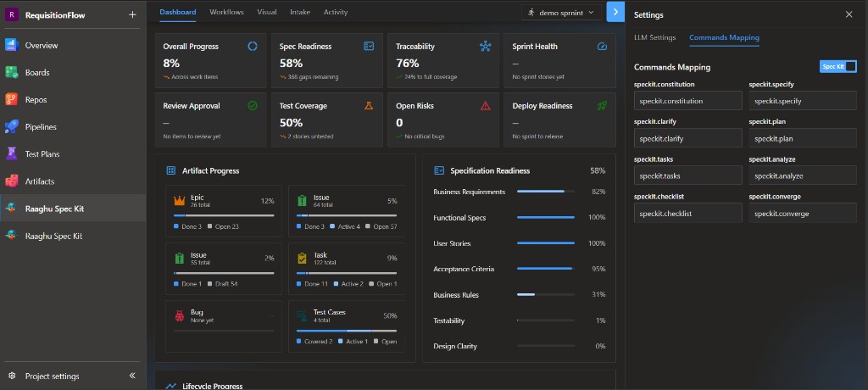Select the highlighted Raaghu Spec Kit item
This screenshot has width=868, height=390.
tap(73, 209)
